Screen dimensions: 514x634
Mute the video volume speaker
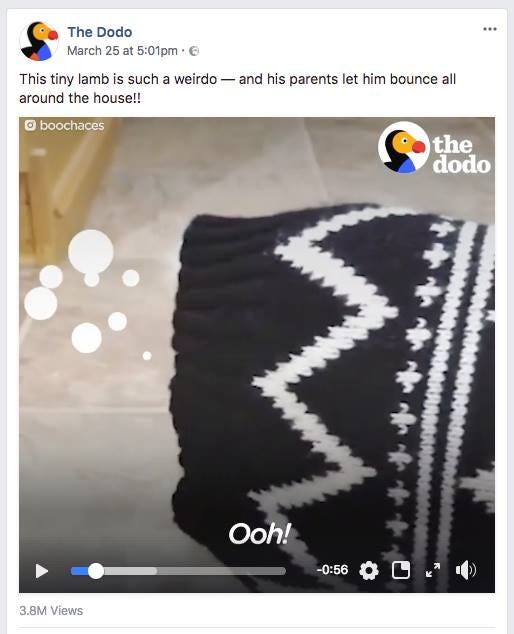[466, 570]
